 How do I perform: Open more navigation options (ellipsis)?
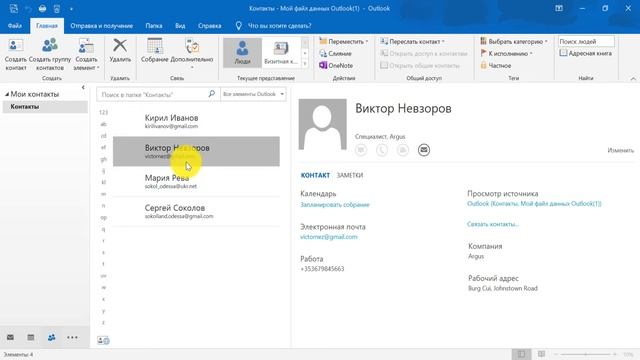[72, 338]
